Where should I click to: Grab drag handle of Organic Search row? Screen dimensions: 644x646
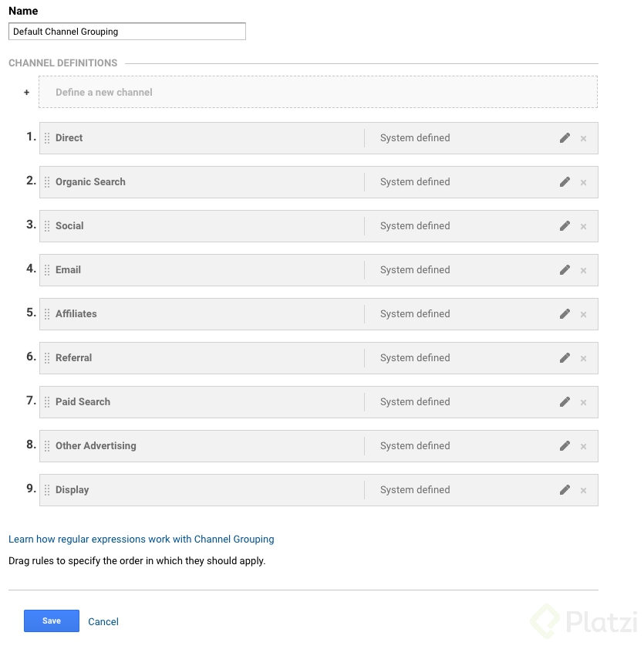[x=47, y=182]
